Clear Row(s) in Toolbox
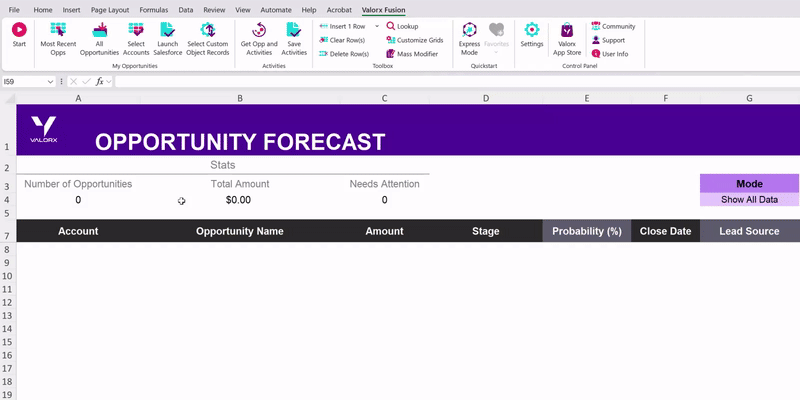800x400 pixels. [342, 40]
